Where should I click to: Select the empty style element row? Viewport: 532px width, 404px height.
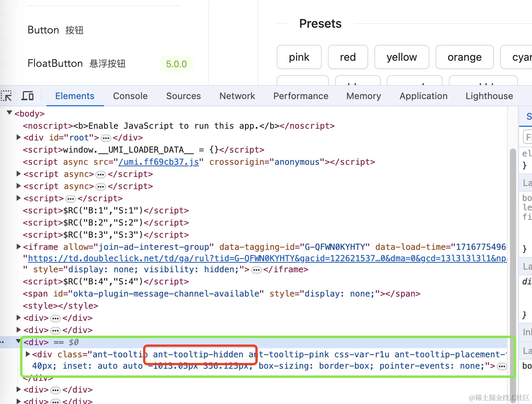[60, 306]
